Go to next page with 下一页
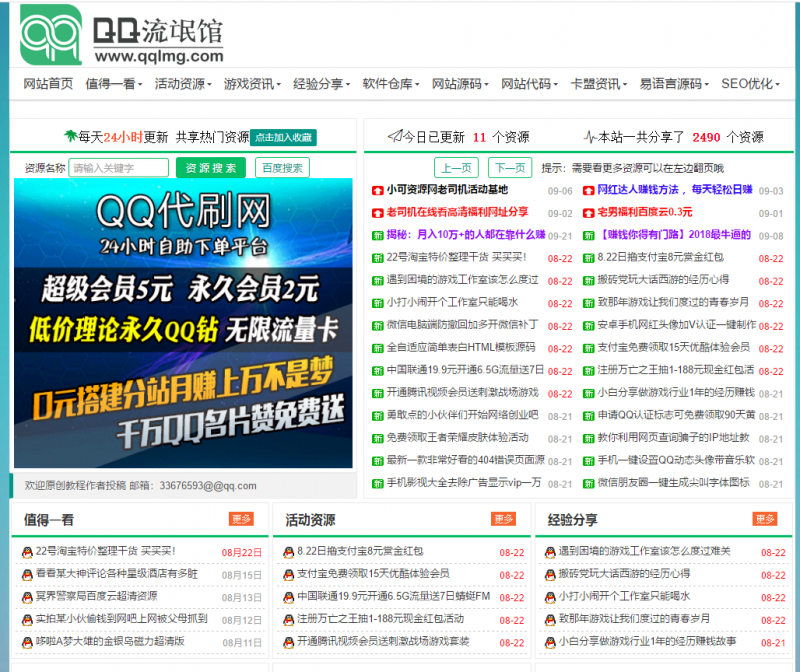This screenshot has width=800, height=672. pyautogui.click(x=510, y=168)
